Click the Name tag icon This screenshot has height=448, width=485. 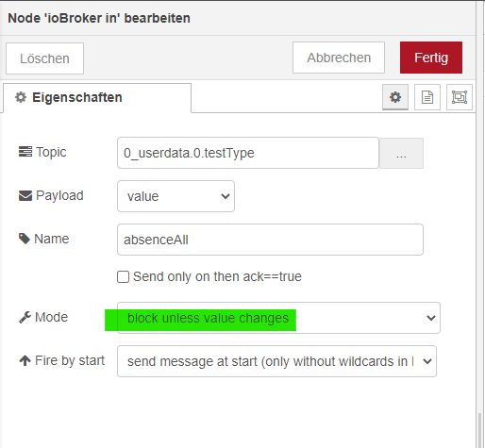(25, 239)
